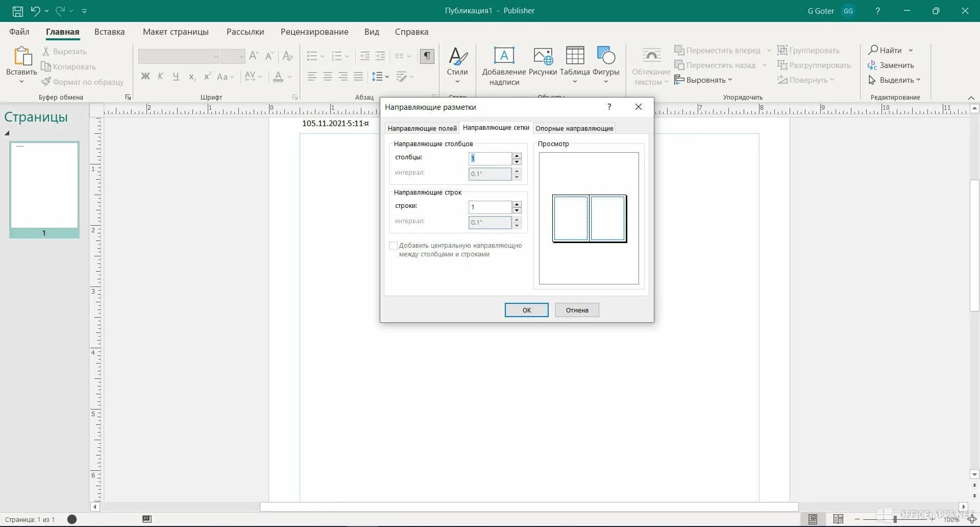Increase font size icon

click(x=254, y=56)
